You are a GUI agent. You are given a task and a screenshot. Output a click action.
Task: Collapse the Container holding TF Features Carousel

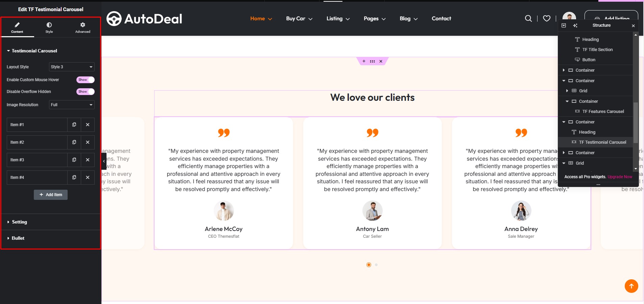pos(567,101)
